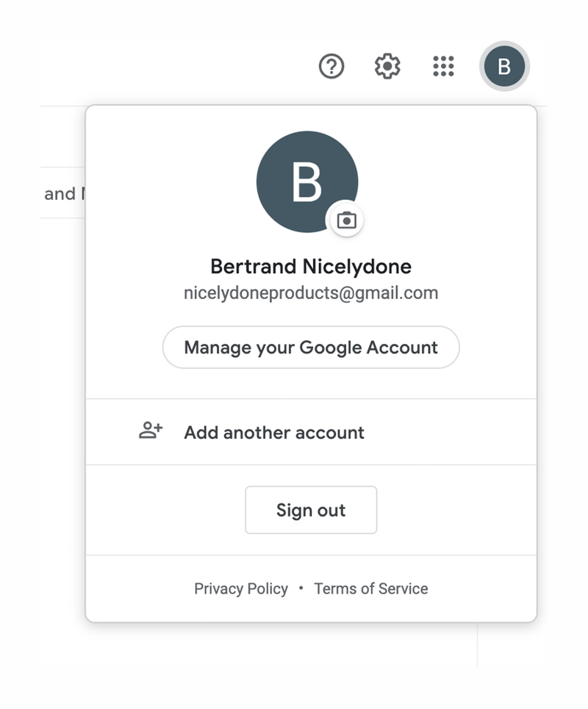Click Manage your Google Account
This screenshot has height=709, width=588.
pyautogui.click(x=311, y=347)
